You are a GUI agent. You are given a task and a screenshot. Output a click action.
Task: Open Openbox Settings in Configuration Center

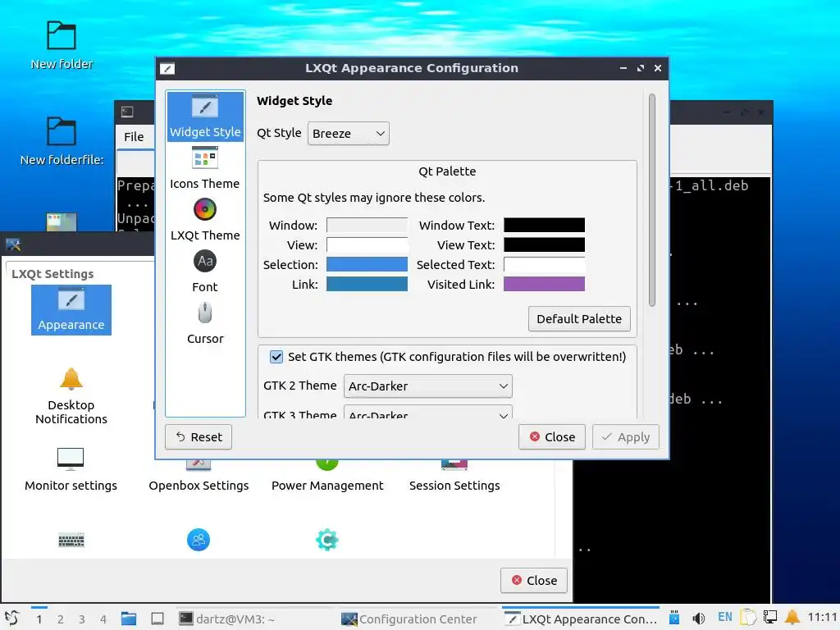point(199,477)
